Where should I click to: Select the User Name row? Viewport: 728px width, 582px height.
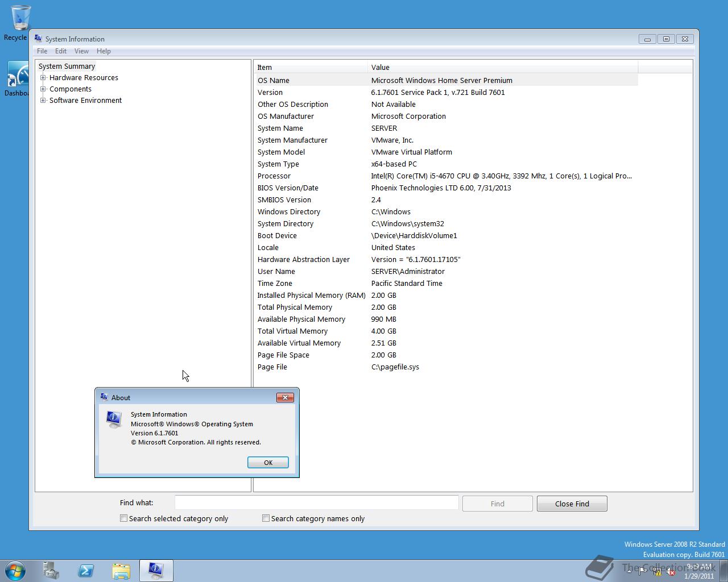pos(446,271)
